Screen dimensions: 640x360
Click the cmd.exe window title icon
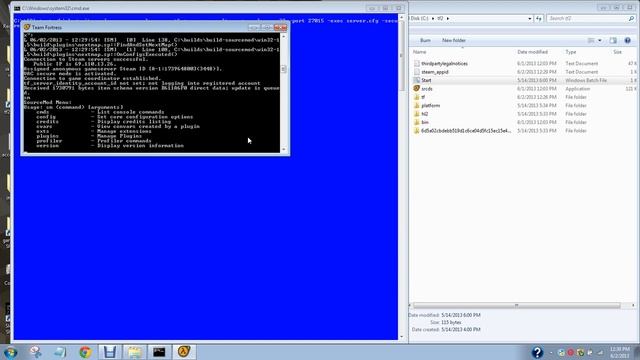point(17,8)
